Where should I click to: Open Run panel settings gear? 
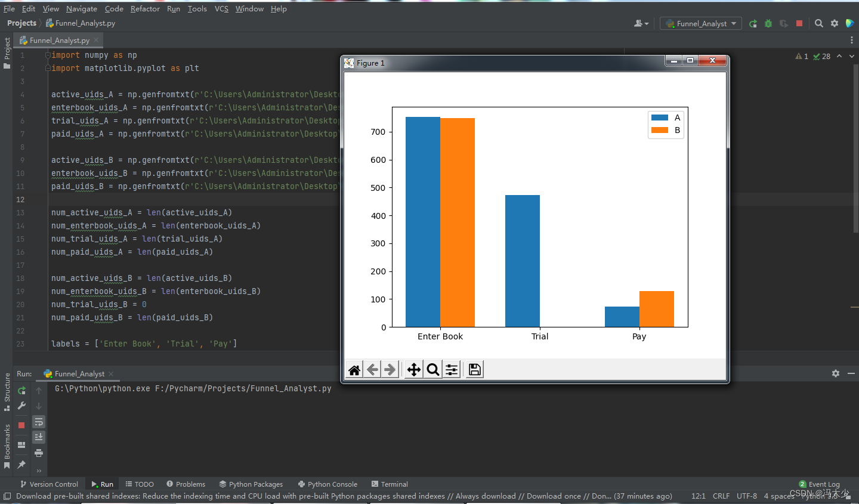[836, 373]
